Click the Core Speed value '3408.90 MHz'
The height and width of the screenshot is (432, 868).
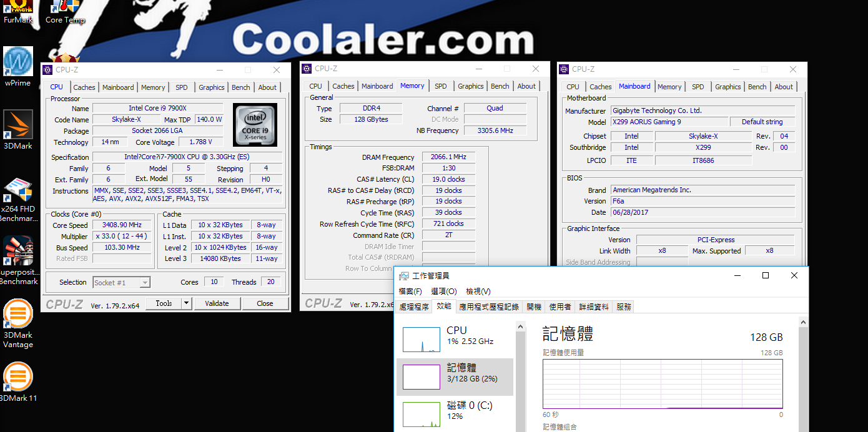pos(122,225)
